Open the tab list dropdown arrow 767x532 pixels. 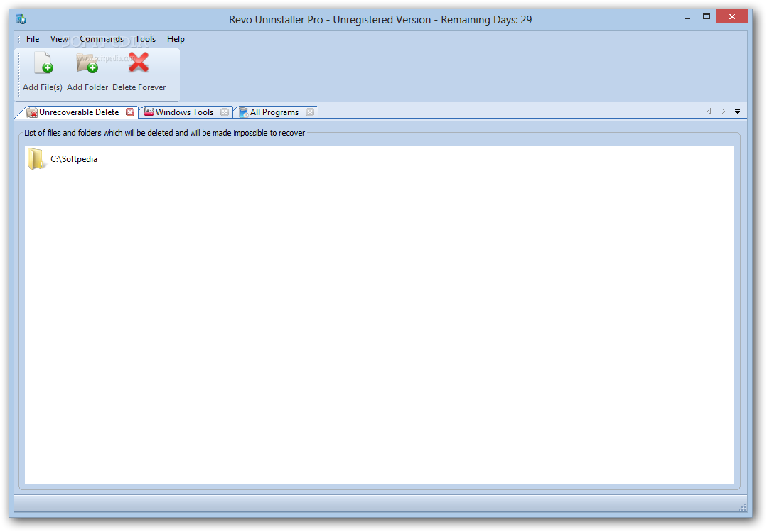[x=737, y=112]
